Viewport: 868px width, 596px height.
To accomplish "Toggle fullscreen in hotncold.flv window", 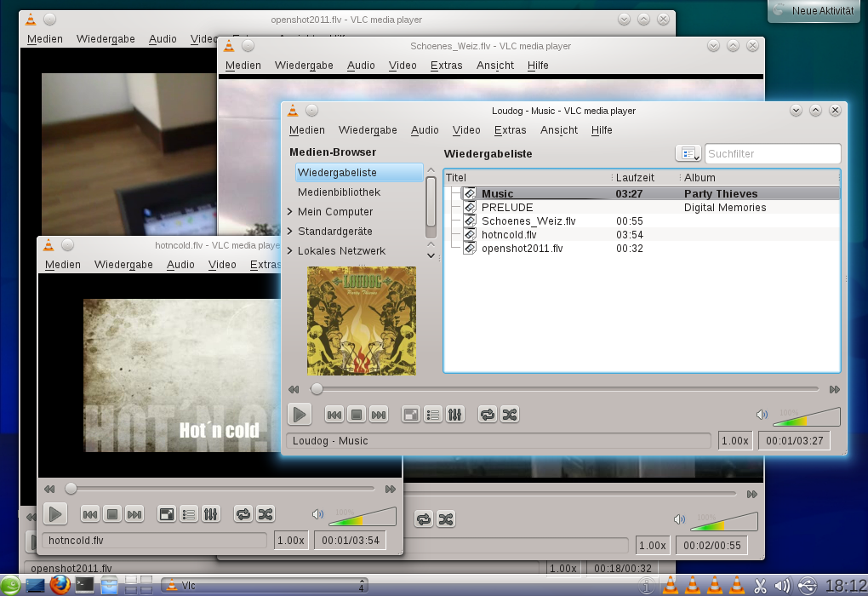I will [x=166, y=514].
